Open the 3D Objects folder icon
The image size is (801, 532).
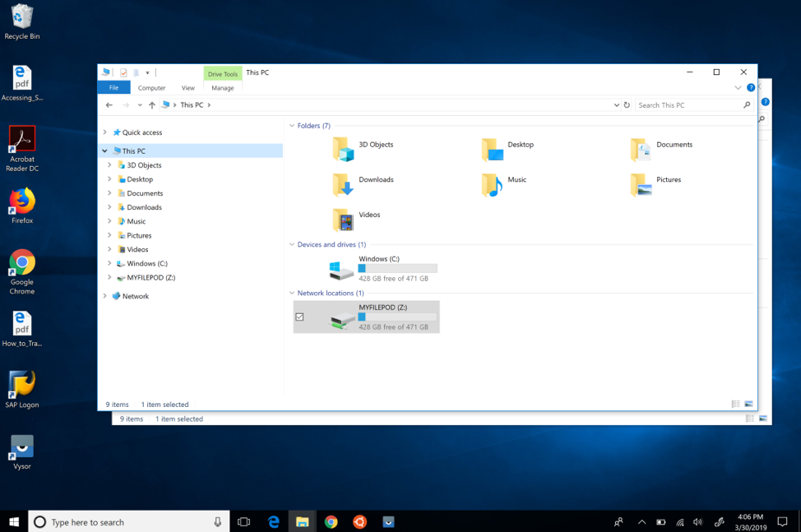coord(343,149)
